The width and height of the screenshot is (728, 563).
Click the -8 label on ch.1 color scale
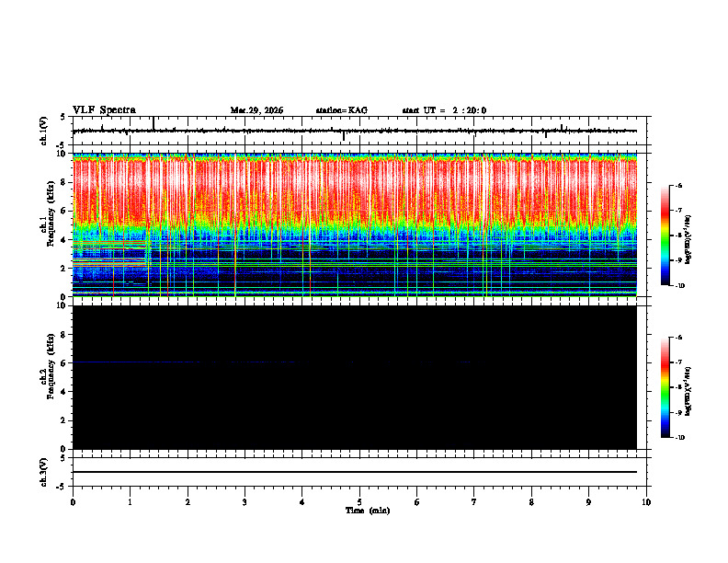pos(678,236)
